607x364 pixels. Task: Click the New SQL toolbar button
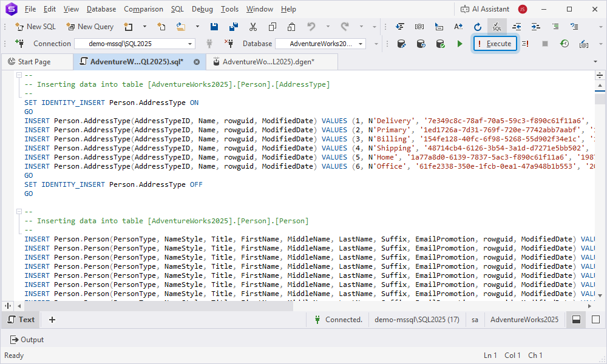(35, 27)
